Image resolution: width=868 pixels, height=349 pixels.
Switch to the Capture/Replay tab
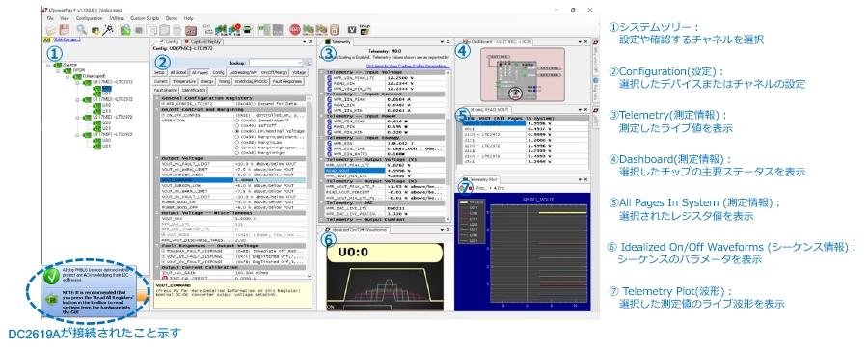[x=203, y=42]
